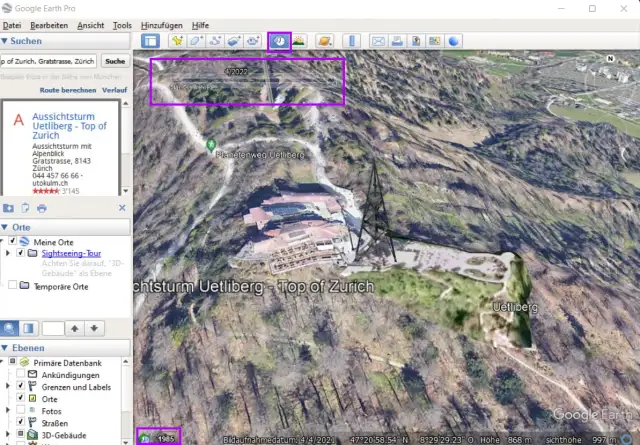Enable the Ankündigungen layer checkbox

tap(22, 377)
